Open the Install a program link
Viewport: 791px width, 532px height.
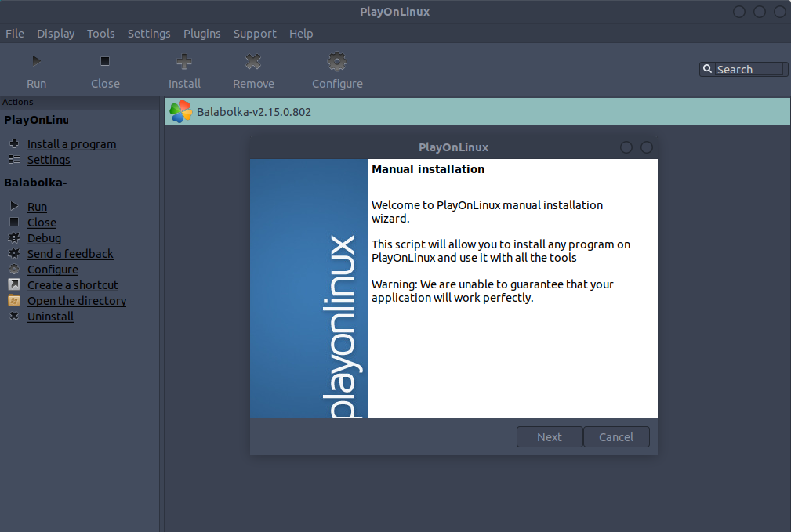pyautogui.click(x=71, y=143)
